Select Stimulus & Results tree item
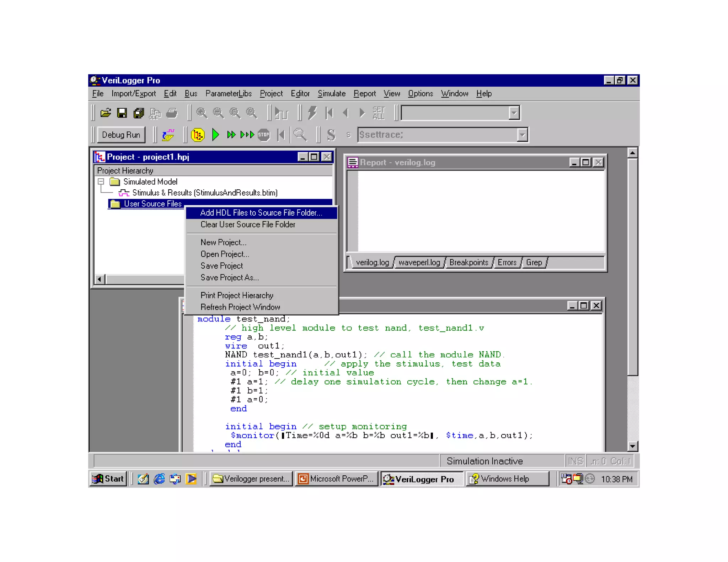This screenshot has width=728, height=562. coord(205,193)
